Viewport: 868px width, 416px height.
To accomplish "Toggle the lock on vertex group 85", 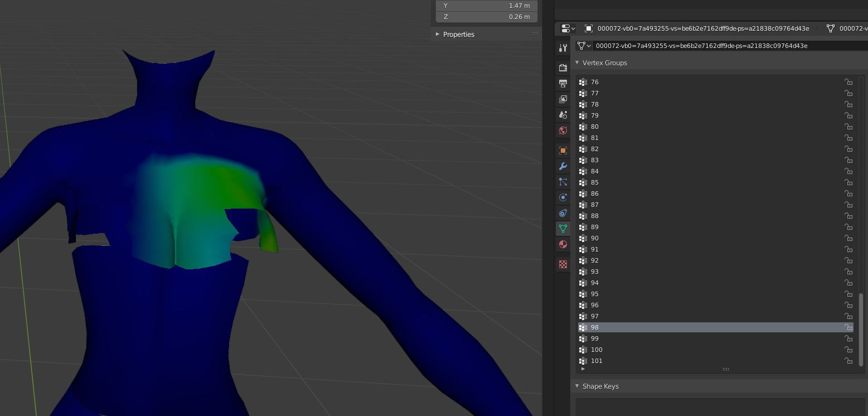I will 848,182.
